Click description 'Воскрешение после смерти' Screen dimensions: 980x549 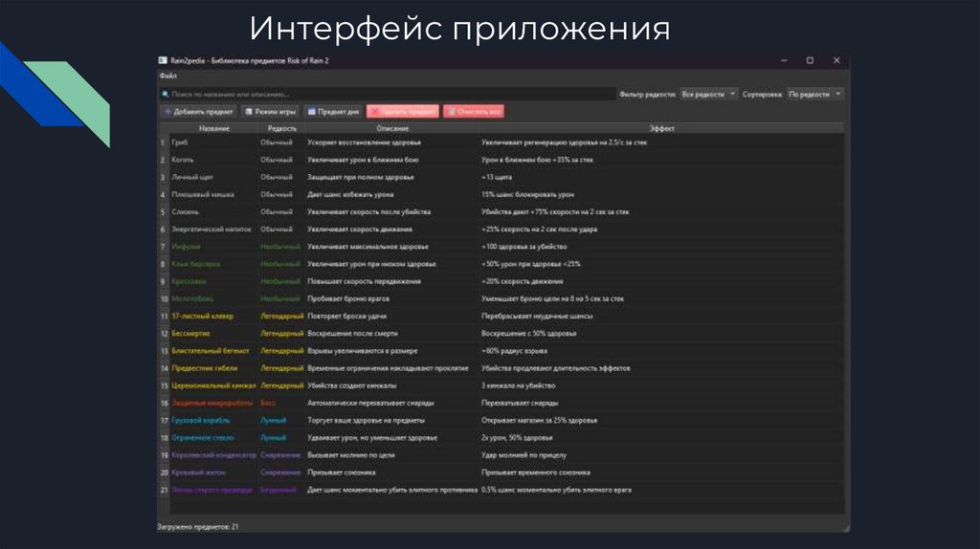tap(352, 334)
